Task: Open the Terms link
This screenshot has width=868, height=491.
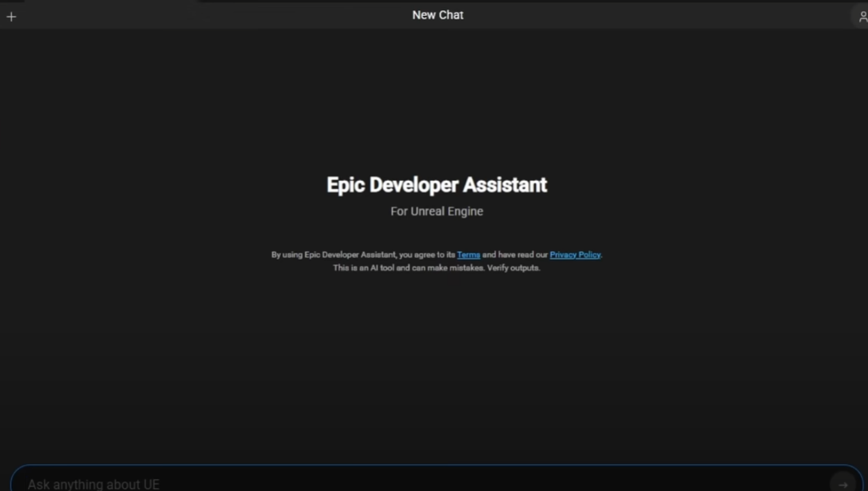Action: tap(468, 255)
